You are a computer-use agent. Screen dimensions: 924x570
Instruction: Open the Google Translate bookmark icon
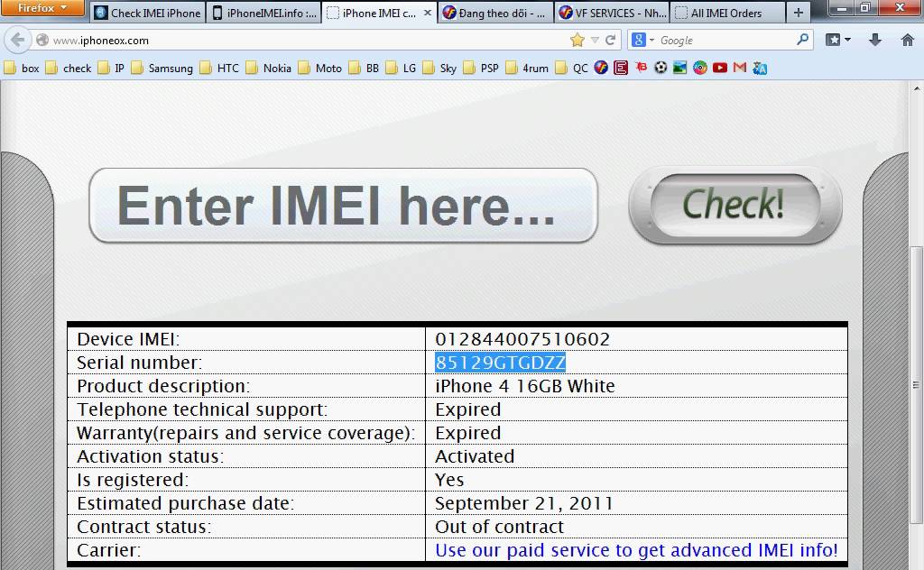pos(760,68)
